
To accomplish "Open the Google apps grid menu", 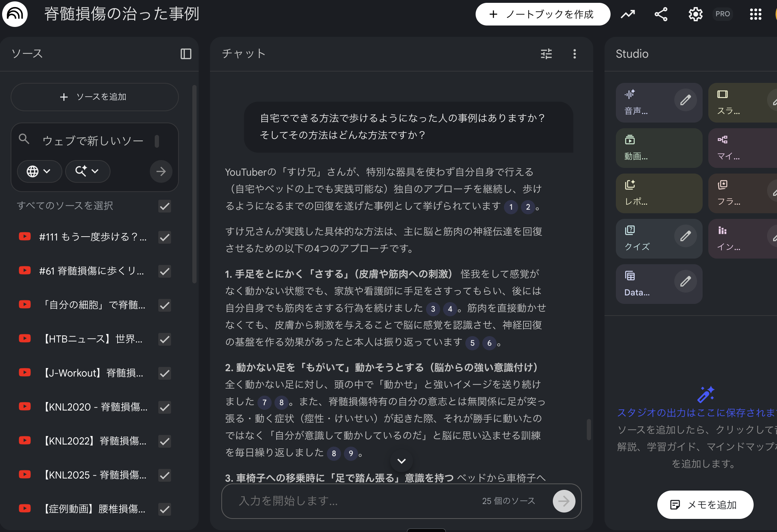I will 755,14.
